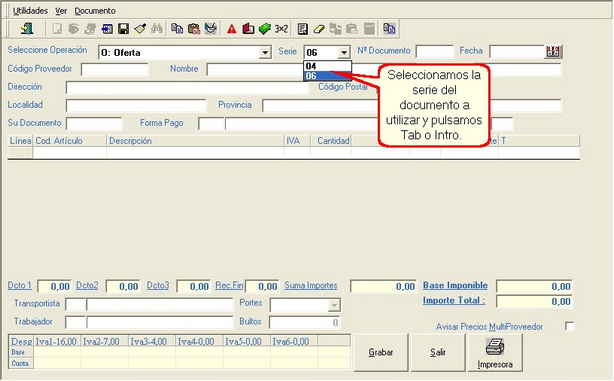
Task: Click the Código Proveedor input field
Action: coord(115,70)
